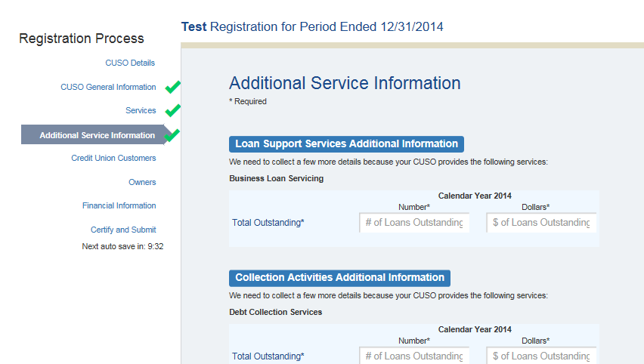Click the Test Registration period title
This screenshot has width=644, height=364.
312,27
